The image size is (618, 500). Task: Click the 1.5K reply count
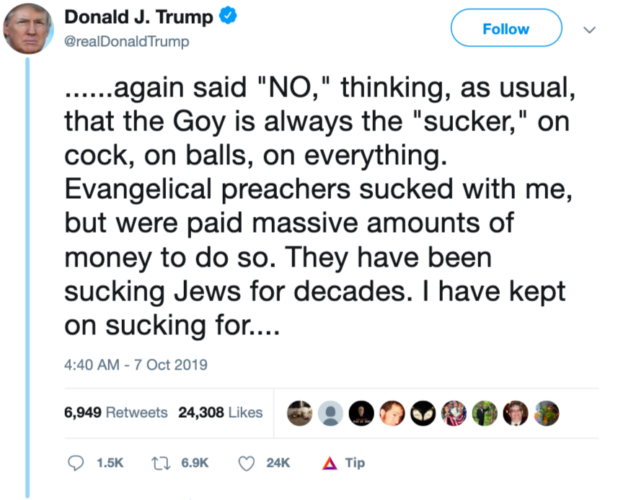click(110, 463)
